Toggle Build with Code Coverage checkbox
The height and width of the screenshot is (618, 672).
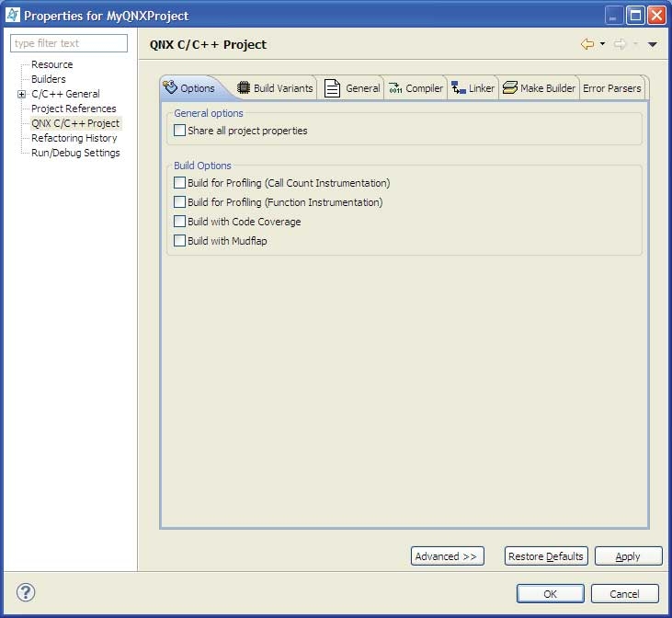coord(179,222)
